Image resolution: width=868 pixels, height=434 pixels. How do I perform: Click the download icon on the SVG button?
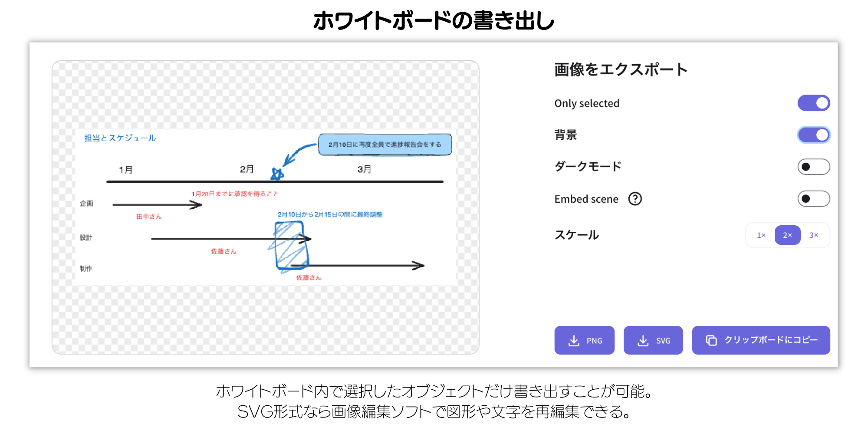click(642, 340)
